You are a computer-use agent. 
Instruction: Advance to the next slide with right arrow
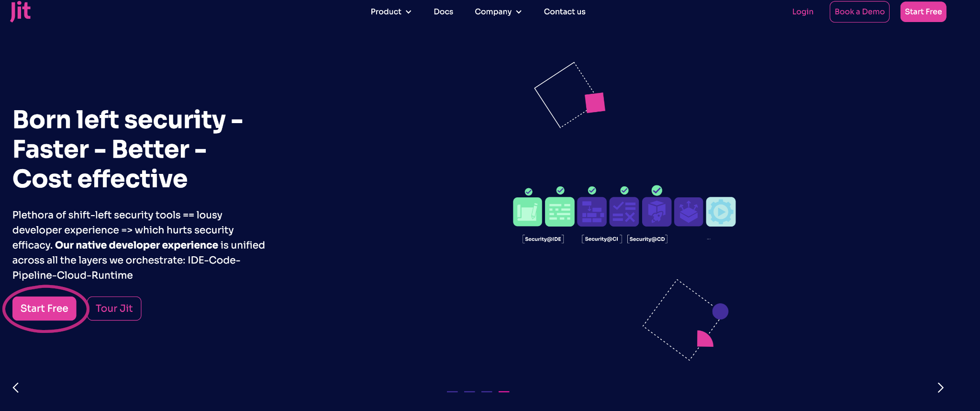[940, 388]
